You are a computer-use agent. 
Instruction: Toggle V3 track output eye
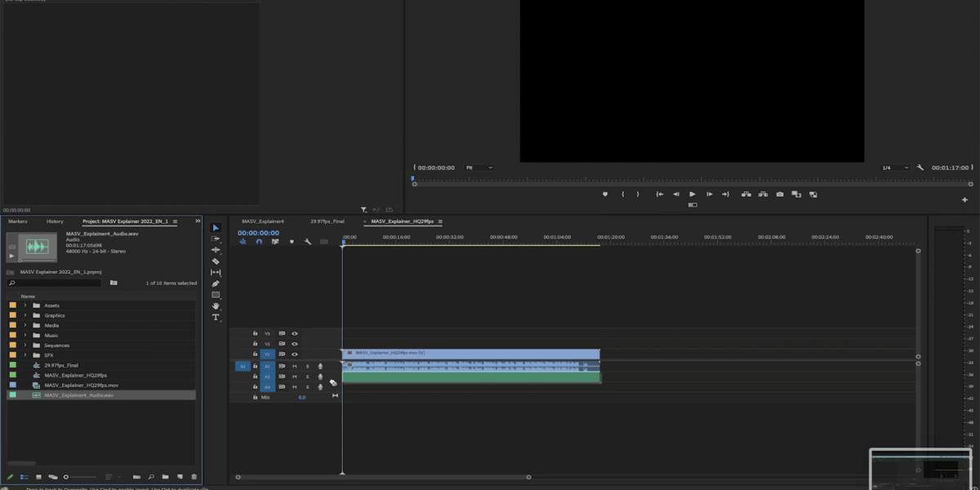pos(295,333)
